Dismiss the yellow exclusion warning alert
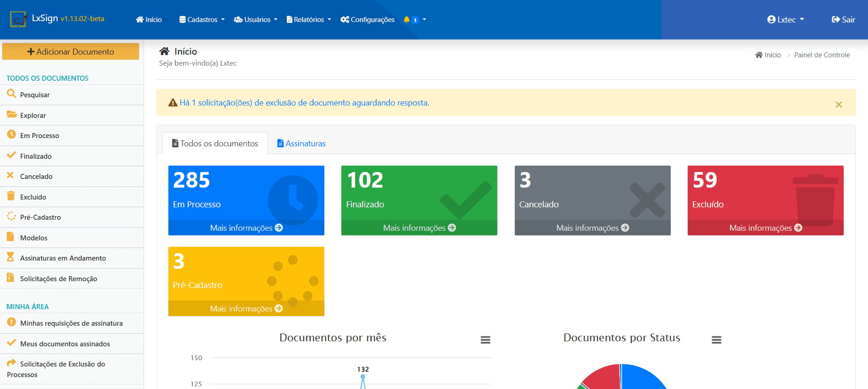 (839, 105)
